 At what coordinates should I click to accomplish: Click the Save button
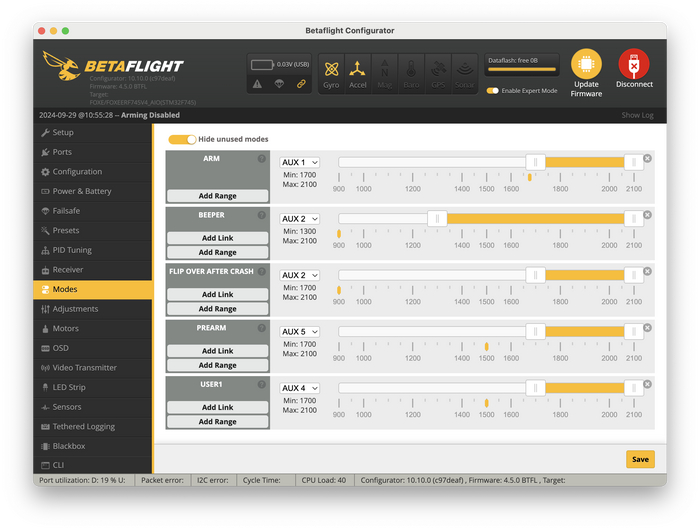tap(640, 459)
